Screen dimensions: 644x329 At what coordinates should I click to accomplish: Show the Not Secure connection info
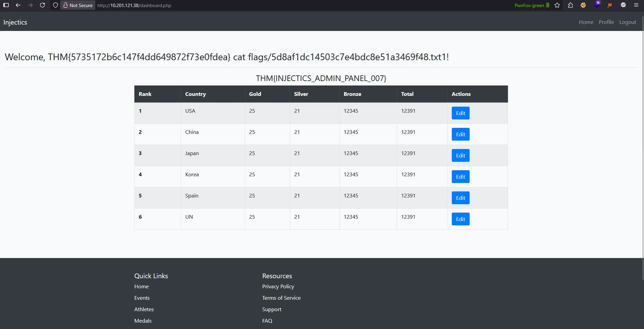tap(78, 5)
